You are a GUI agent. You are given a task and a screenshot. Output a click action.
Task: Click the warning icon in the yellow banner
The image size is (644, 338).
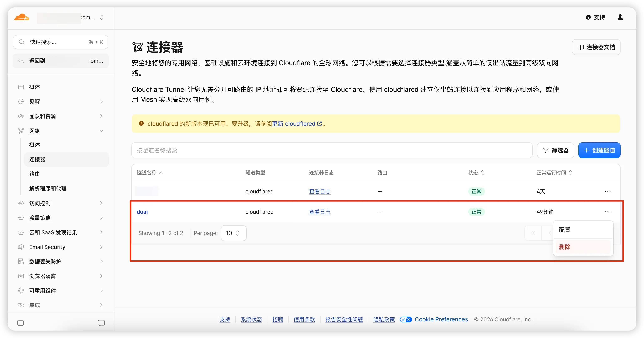pos(141,123)
